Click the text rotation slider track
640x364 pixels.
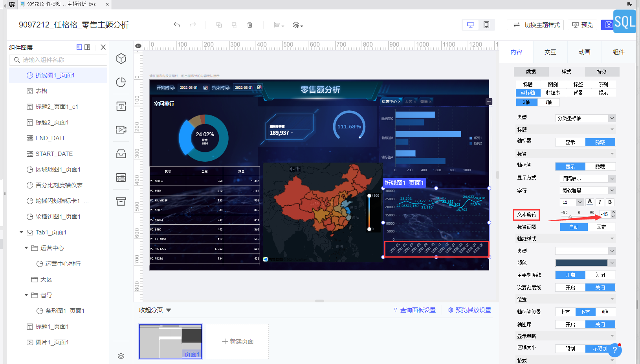(x=578, y=216)
